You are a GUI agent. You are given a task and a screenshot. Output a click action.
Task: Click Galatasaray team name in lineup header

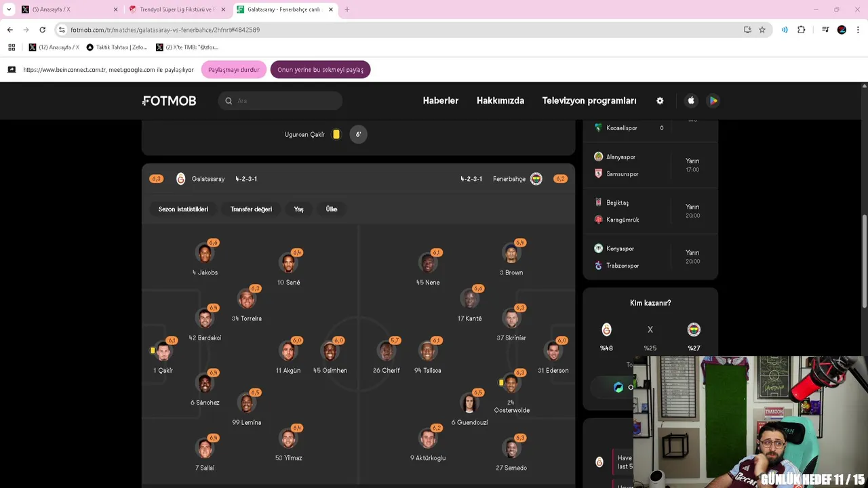pyautogui.click(x=208, y=179)
